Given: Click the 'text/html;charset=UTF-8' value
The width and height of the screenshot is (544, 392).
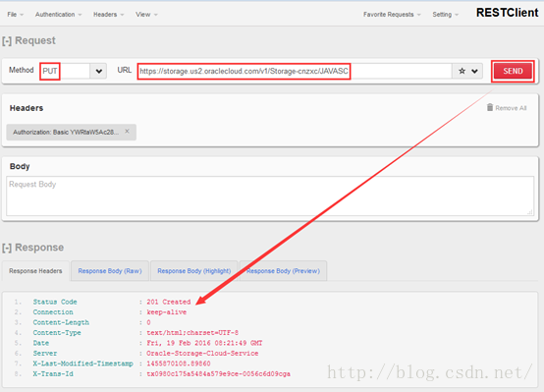Looking at the screenshot, I should (x=192, y=333).
